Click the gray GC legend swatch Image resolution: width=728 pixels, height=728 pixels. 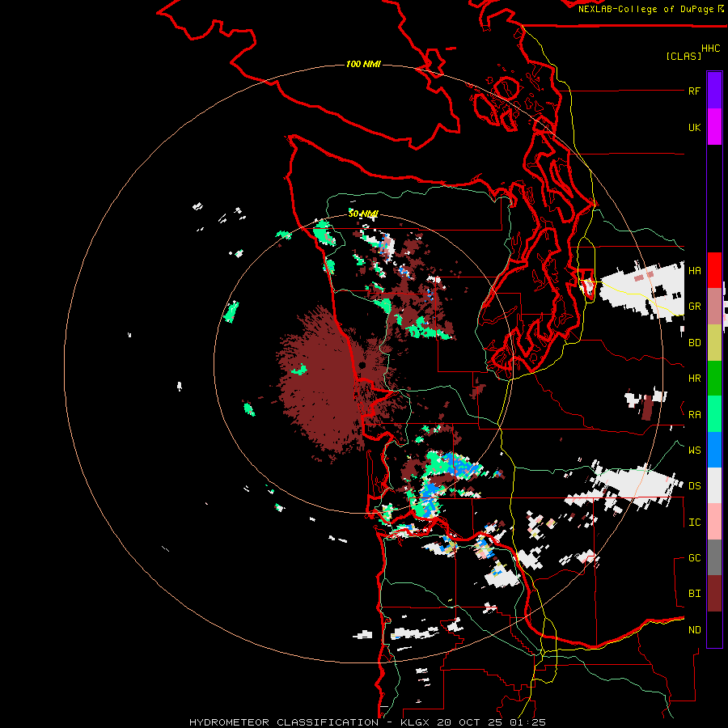coord(714,557)
